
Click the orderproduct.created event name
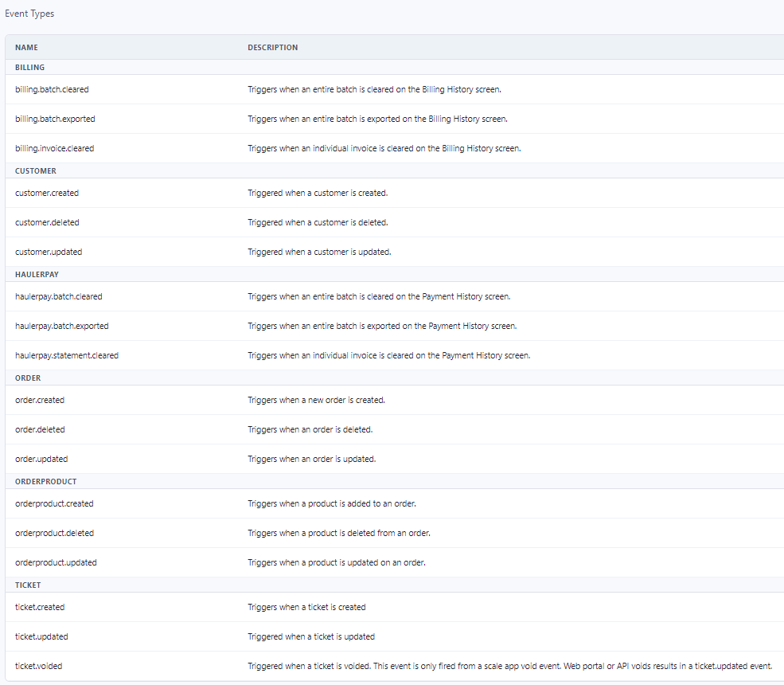tap(54, 503)
